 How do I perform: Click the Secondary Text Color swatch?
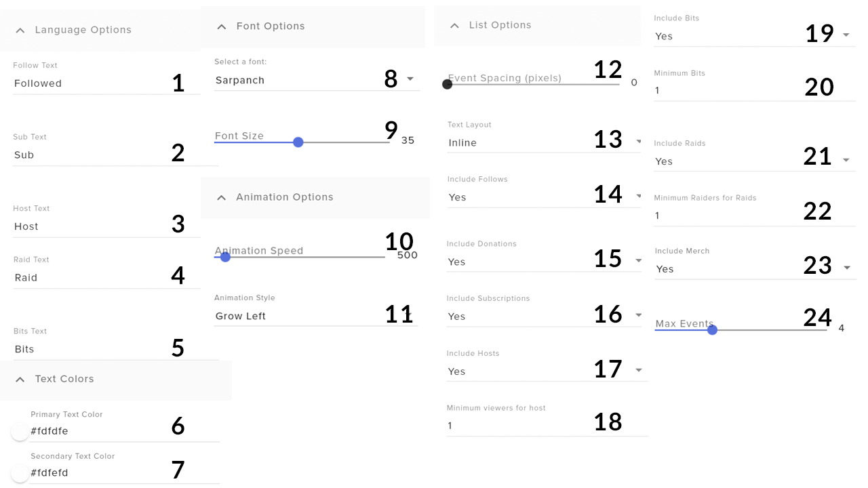(x=20, y=474)
